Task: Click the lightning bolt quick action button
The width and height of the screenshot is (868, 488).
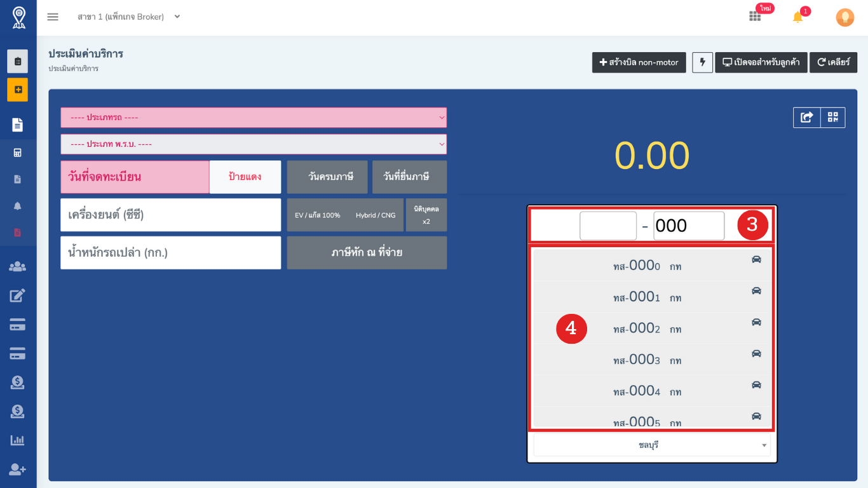Action: [x=703, y=62]
